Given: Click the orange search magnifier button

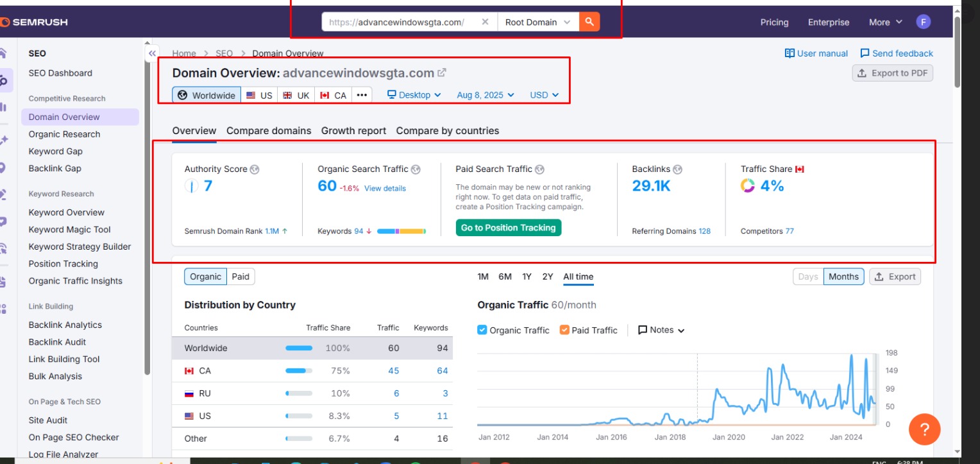Looking at the screenshot, I should tap(589, 22).
